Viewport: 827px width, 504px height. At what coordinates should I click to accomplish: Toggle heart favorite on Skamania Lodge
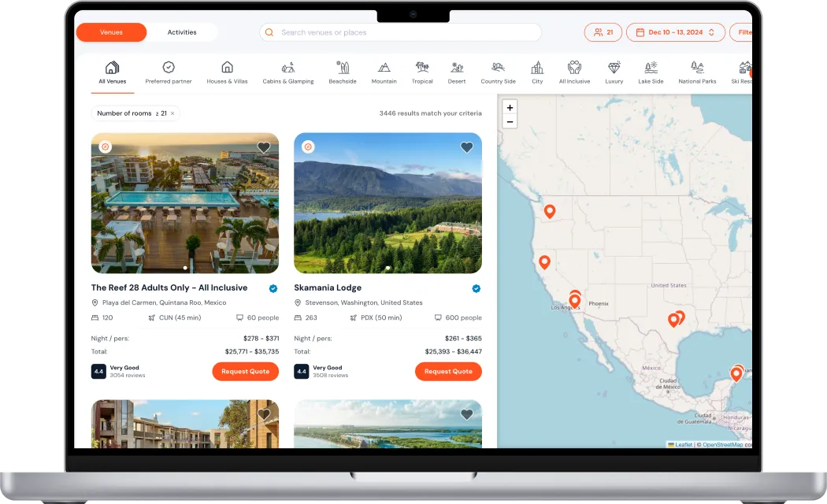click(467, 147)
